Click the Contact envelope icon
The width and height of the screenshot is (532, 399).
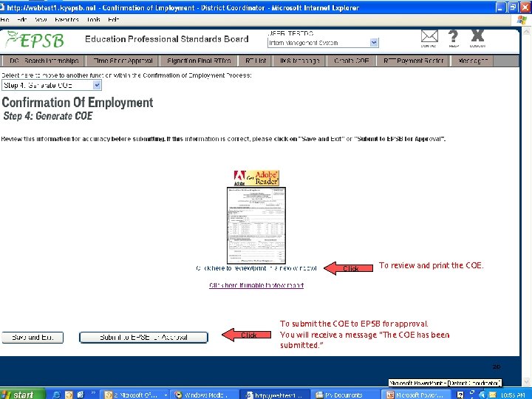[x=429, y=37]
